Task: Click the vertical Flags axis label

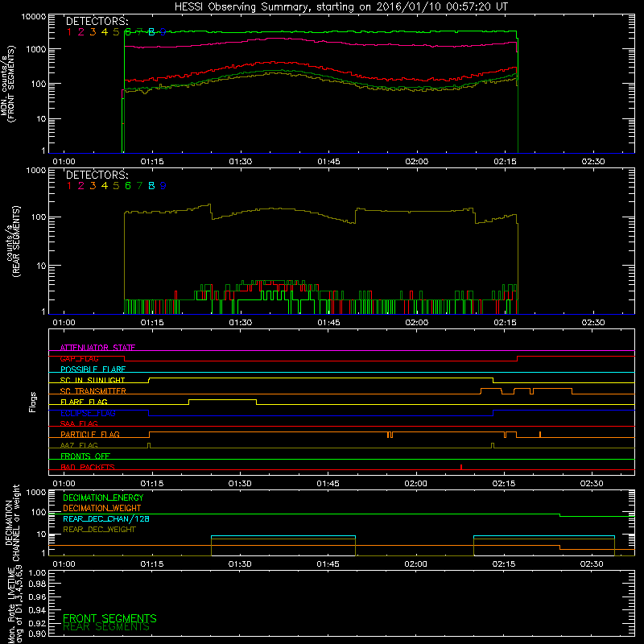Action: [33, 402]
